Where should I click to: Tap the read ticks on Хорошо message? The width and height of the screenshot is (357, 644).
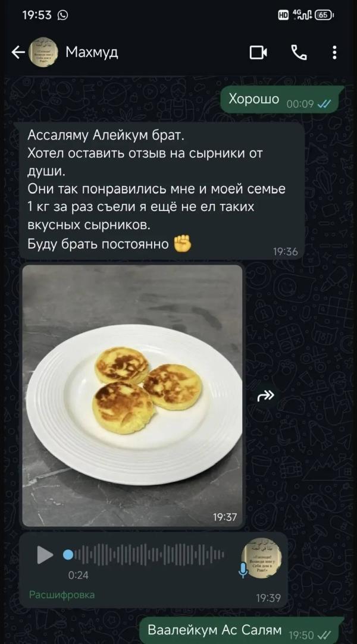[x=324, y=104]
